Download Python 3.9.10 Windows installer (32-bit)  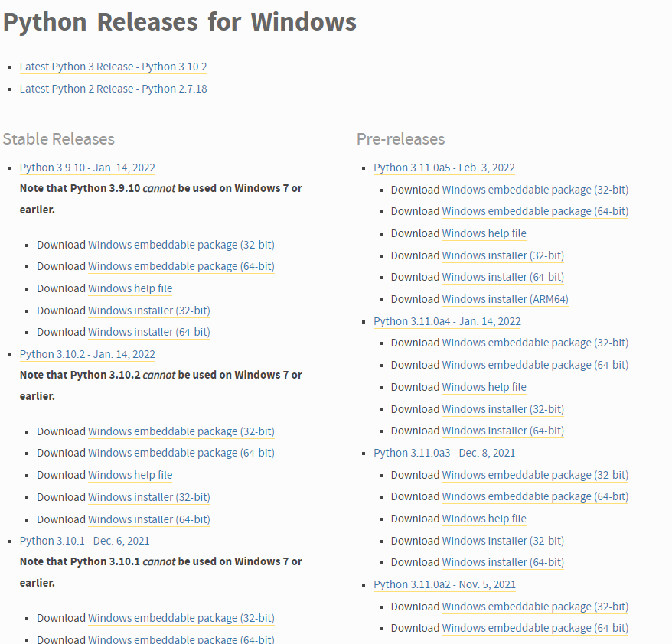coord(149,311)
